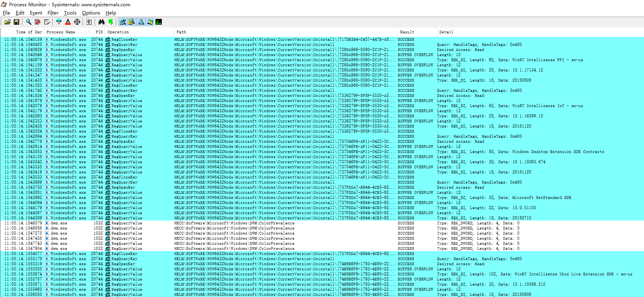Click the Detail column header

click(540, 32)
